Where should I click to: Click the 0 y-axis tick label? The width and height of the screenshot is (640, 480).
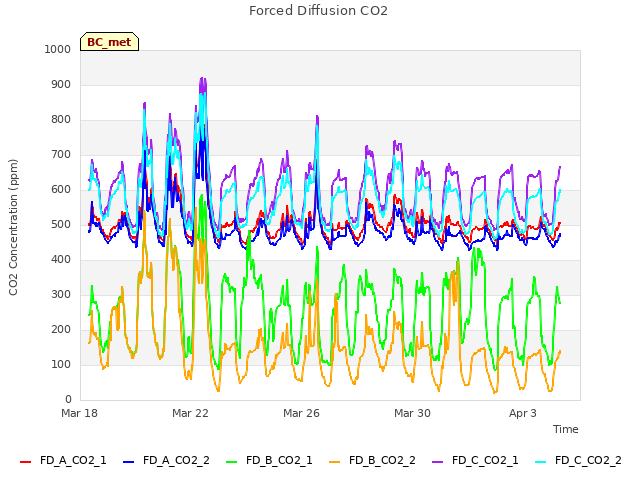(68, 400)
